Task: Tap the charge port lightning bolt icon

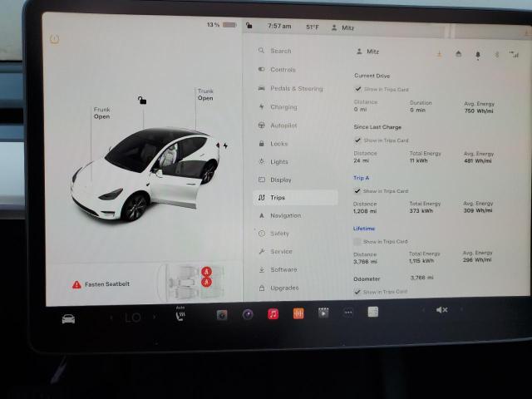Action: pos(225,146)
